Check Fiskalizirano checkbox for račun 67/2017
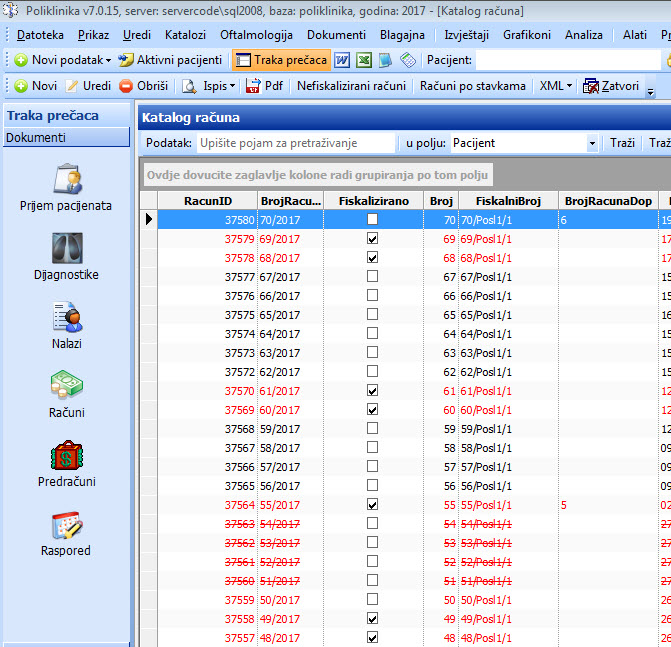Image resolution: width=671 pixels, height=647 pixels. (373, 277)
